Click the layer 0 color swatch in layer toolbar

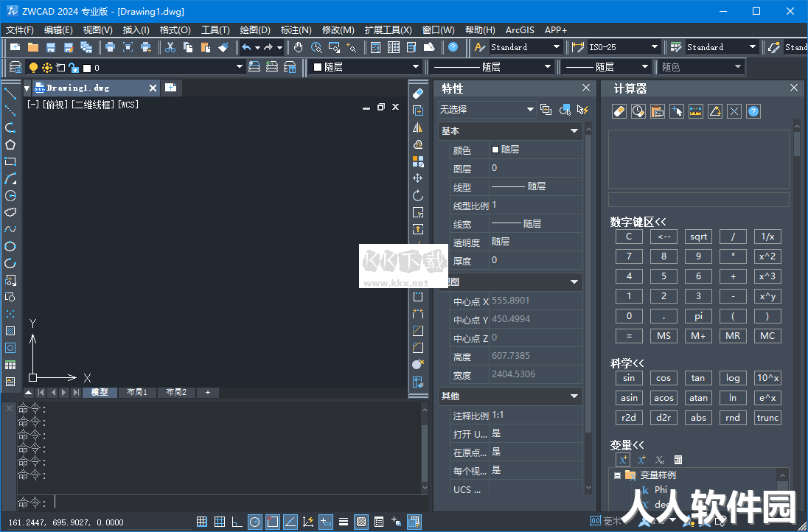[x=87, y=68]
